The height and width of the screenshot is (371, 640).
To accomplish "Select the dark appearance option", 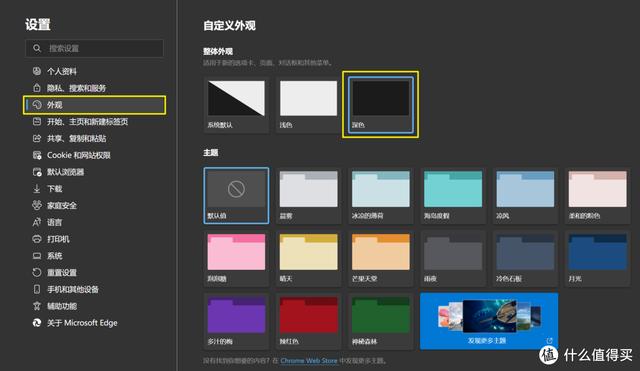I will pyautogui.click(x=380, y=105).
